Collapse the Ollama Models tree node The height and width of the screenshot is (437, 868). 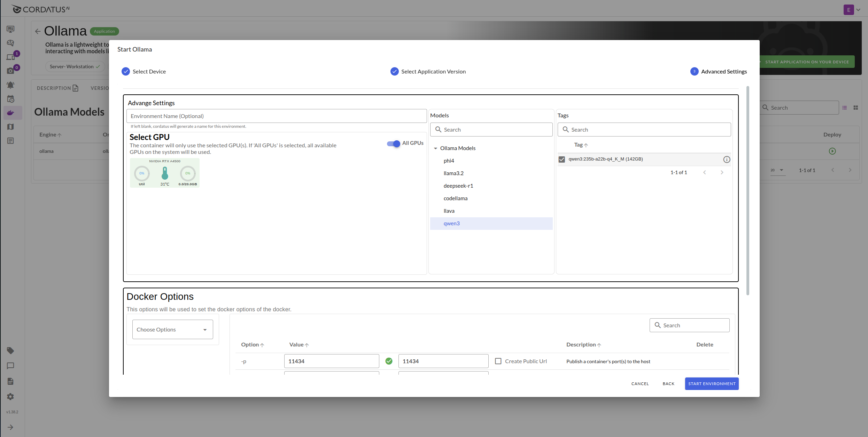pyautogui.click(x=435, y=148)
